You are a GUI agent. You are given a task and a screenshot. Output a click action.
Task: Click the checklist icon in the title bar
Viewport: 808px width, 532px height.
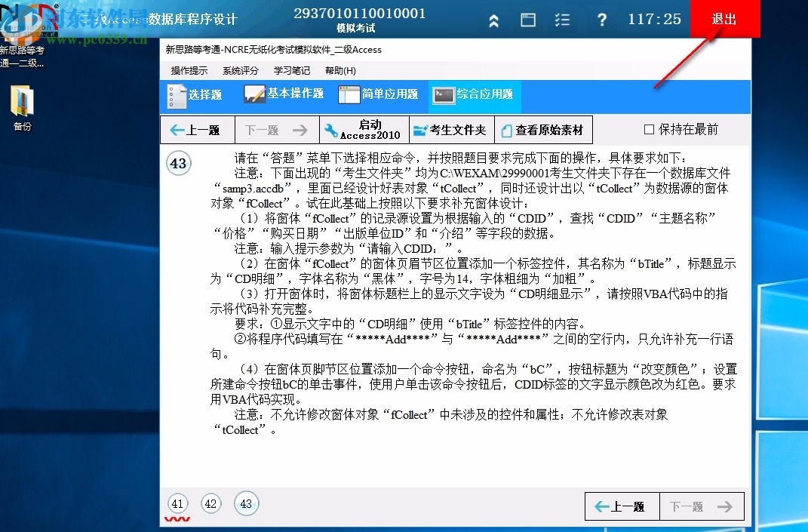562,20
